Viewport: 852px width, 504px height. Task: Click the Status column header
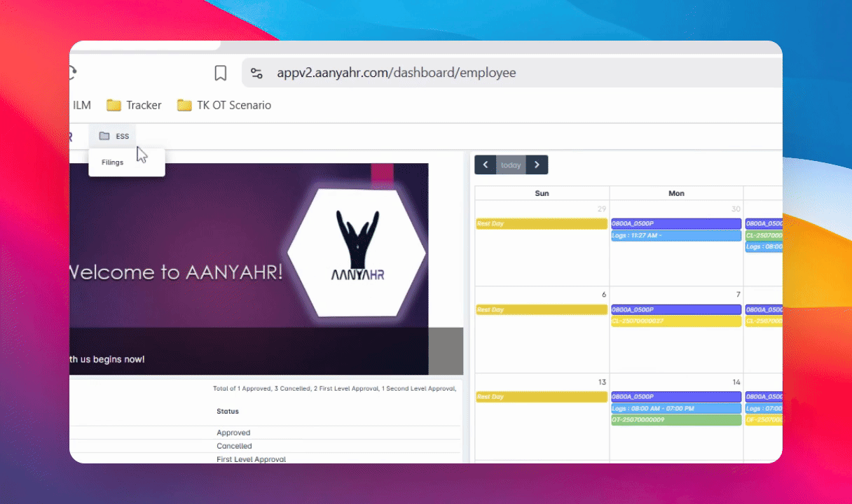tap(228, 411)
